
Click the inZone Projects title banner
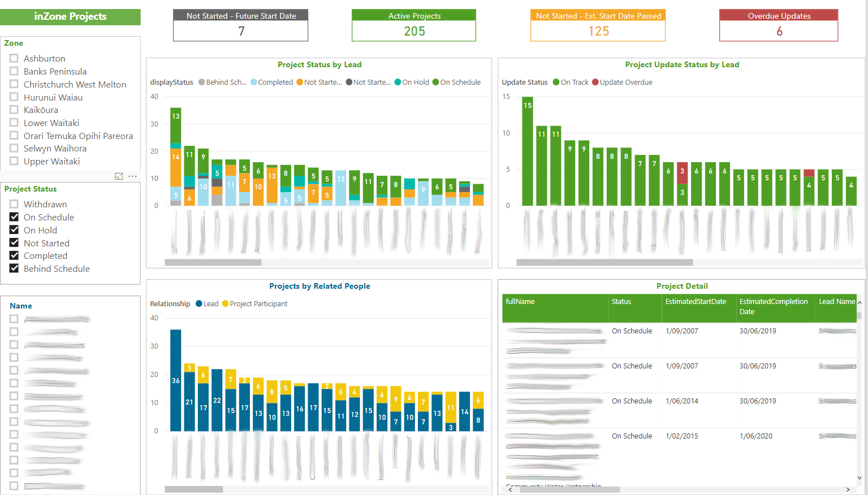pos(70,17)
